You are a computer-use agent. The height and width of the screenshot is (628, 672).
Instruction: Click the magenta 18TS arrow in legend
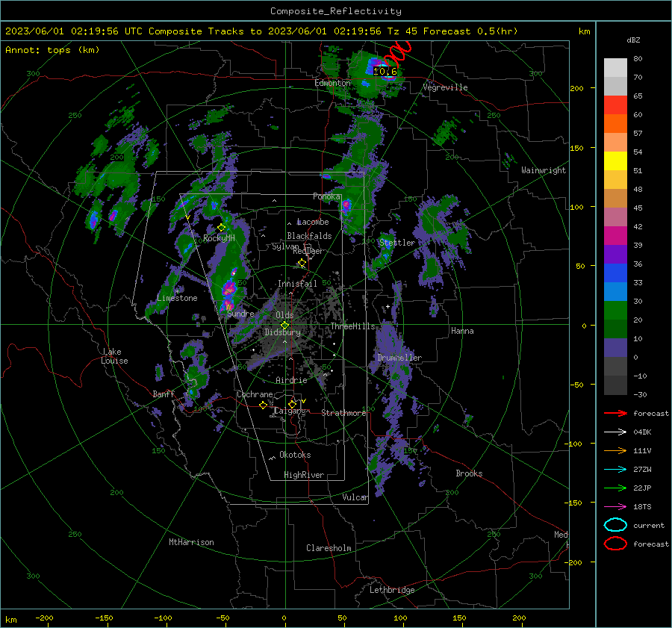coord(615,507)
